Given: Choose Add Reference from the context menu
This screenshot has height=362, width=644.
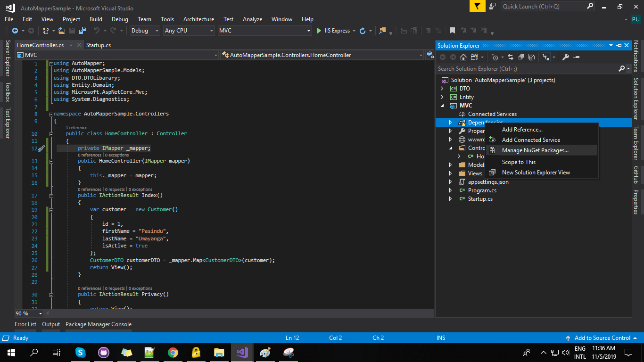Looking at the screenshot, I should pyautogui.click(x=542, y=130).
